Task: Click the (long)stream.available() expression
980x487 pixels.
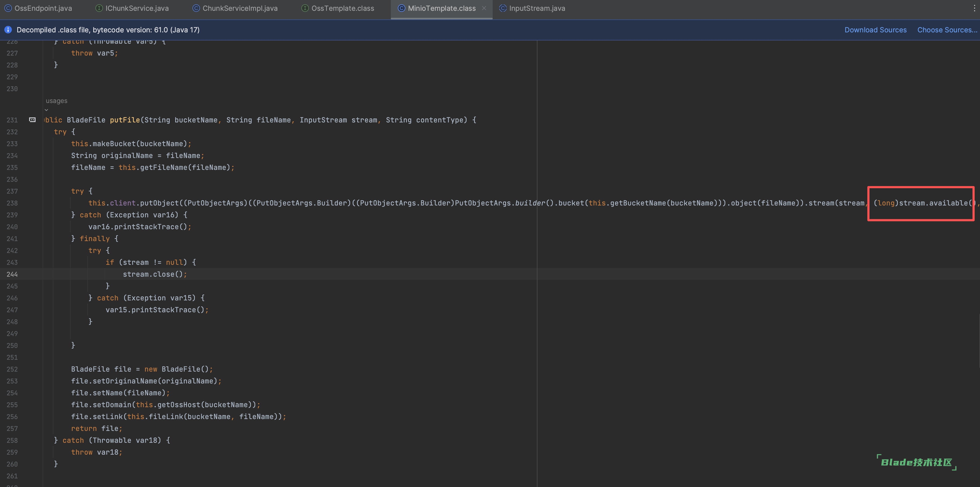Action: click(924, 203)
